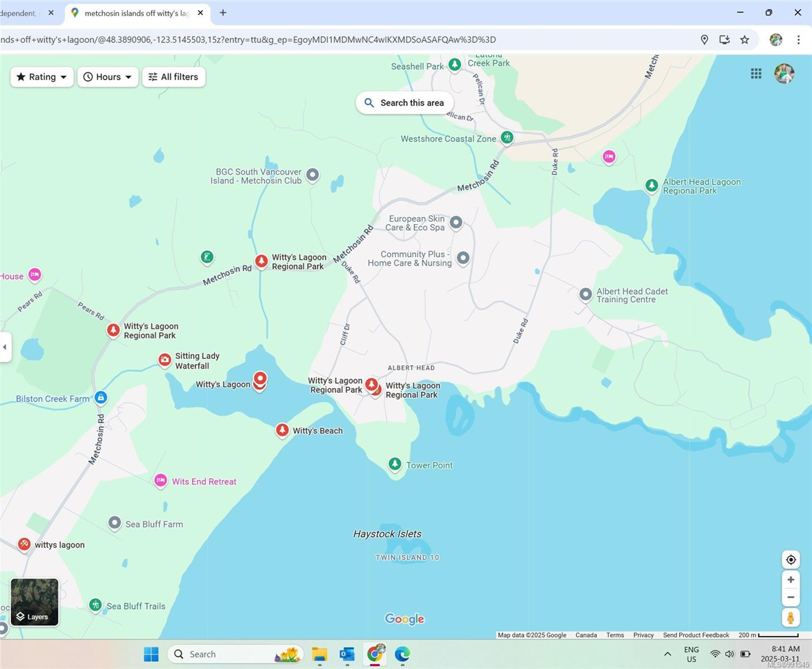
Task: Select the Witty's Lagoon red pin
Action: pyautogui.click(x=259, y=380)
